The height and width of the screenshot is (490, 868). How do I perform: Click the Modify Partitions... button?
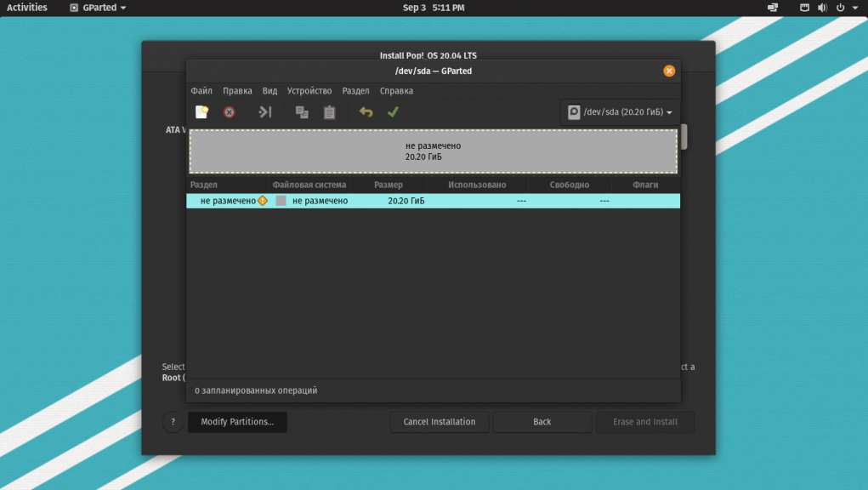(x=237, y=422)
